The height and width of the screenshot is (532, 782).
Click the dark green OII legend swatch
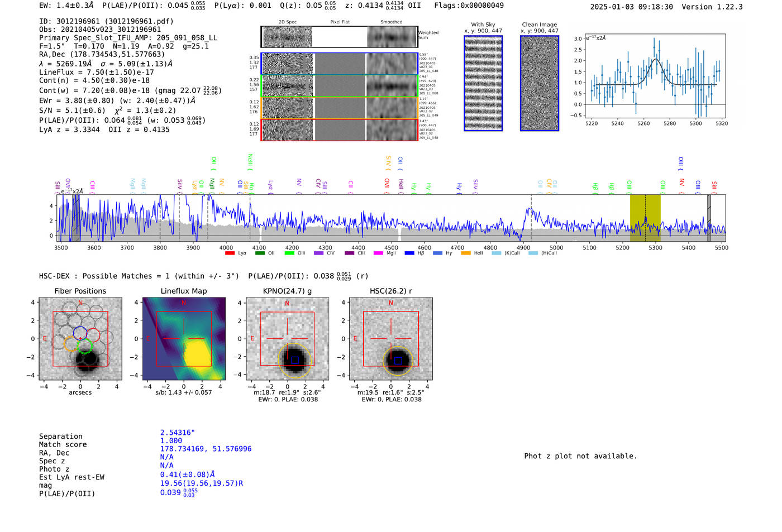[260, 253]
